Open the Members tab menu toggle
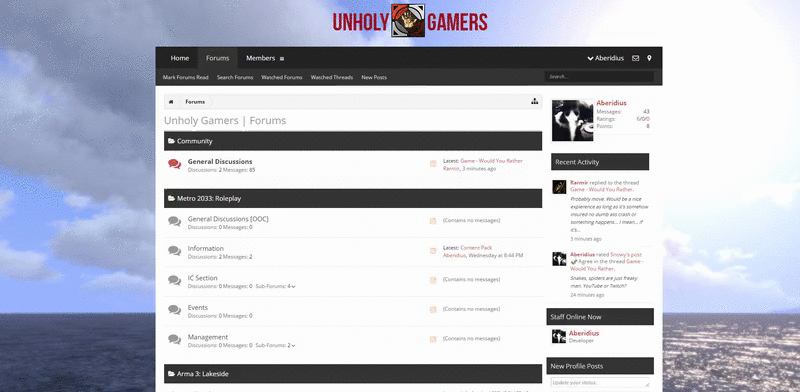This screenshot has height=392, width=800. click(282, 59)
